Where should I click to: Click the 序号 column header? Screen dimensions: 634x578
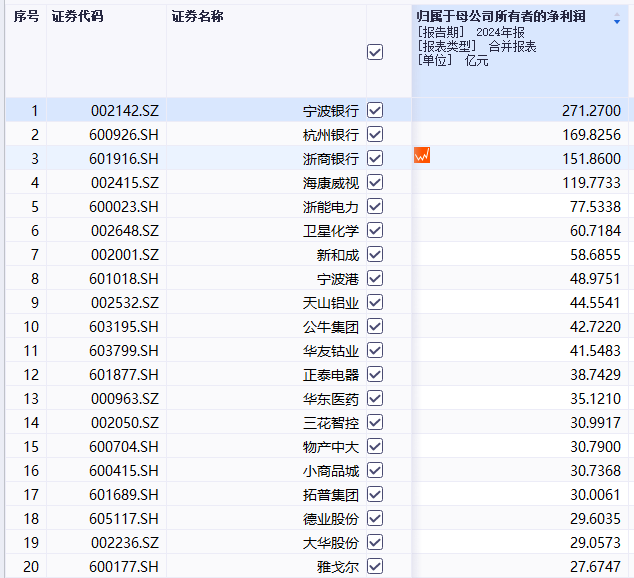[x=25, y=17]
